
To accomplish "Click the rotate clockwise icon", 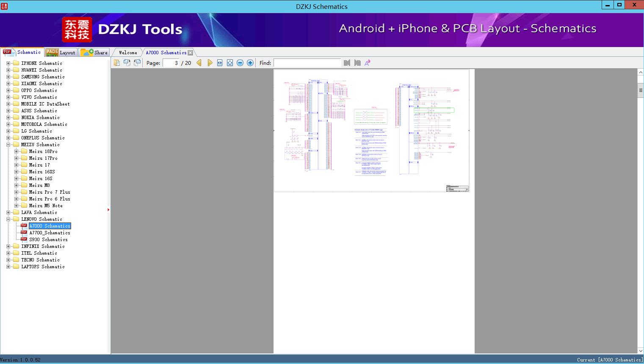I will [x=137, y=63].
